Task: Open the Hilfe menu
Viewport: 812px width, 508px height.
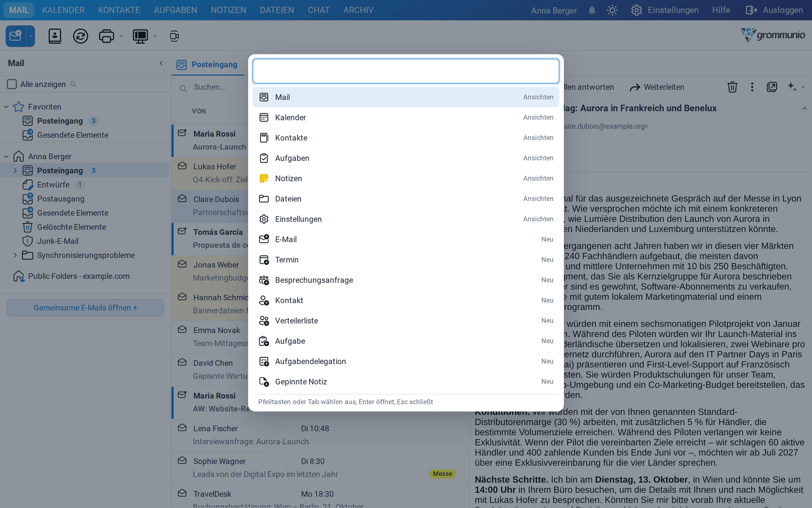Action: tap(721, 10)
